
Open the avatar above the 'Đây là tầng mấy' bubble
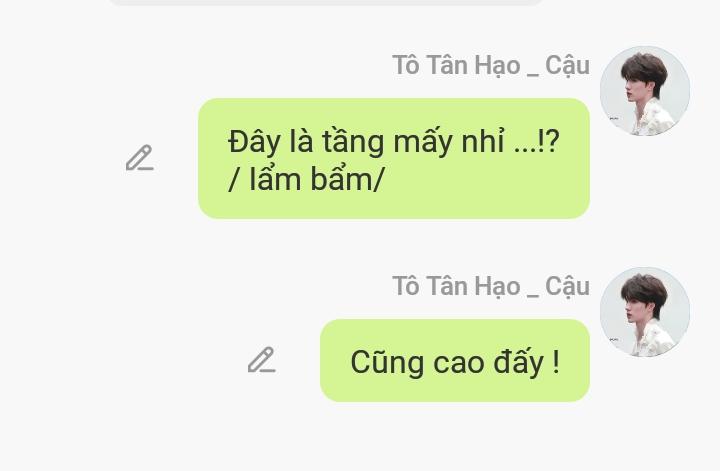point(645,91)
